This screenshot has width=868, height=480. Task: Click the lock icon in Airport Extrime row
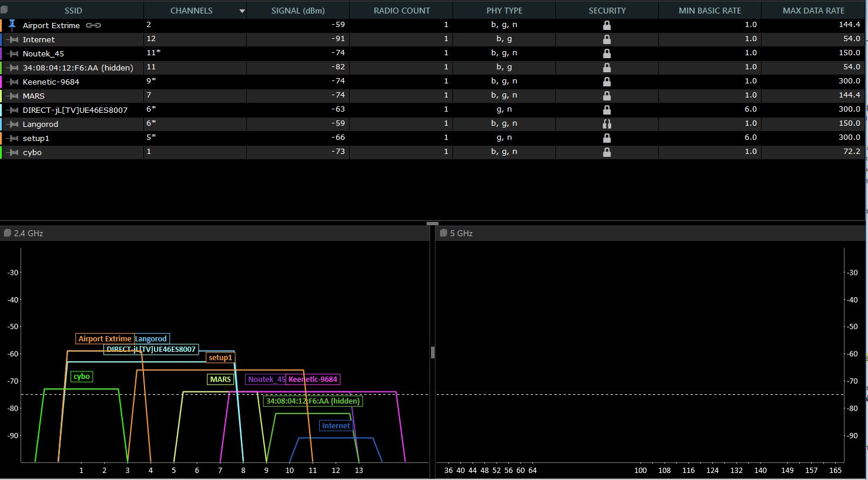[x=607, y=25]
